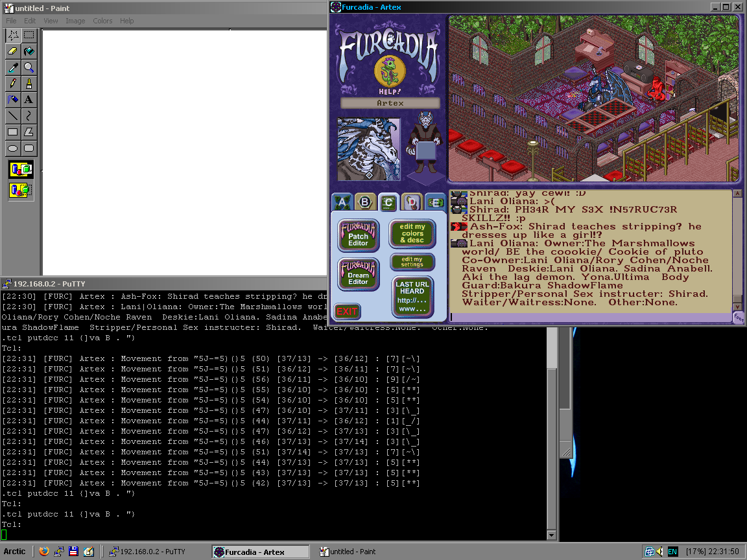This screenshot has height=560, width=747.
Task: Select the rectangular Select tool in Paint
Action: pyautogui.click(x=29, y=35)
